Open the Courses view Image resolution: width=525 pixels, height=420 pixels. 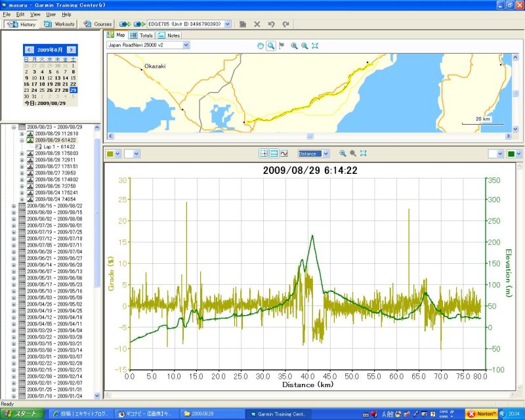coord(97,24)
